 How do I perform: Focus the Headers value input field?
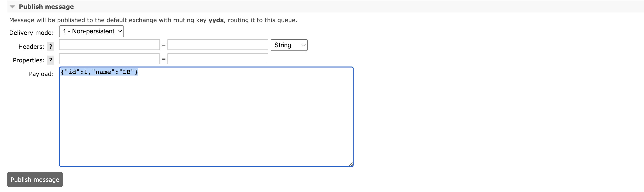[x=218, y=45]
